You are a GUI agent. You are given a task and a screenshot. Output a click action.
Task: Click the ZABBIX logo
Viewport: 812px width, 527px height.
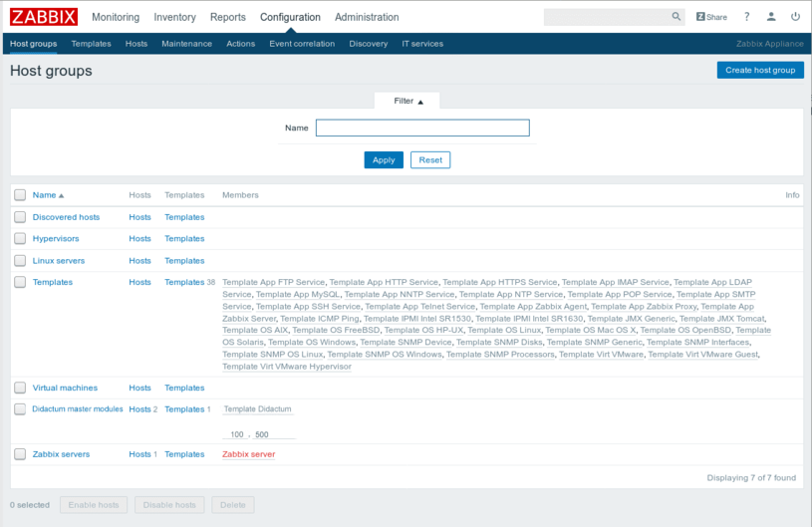44,17
